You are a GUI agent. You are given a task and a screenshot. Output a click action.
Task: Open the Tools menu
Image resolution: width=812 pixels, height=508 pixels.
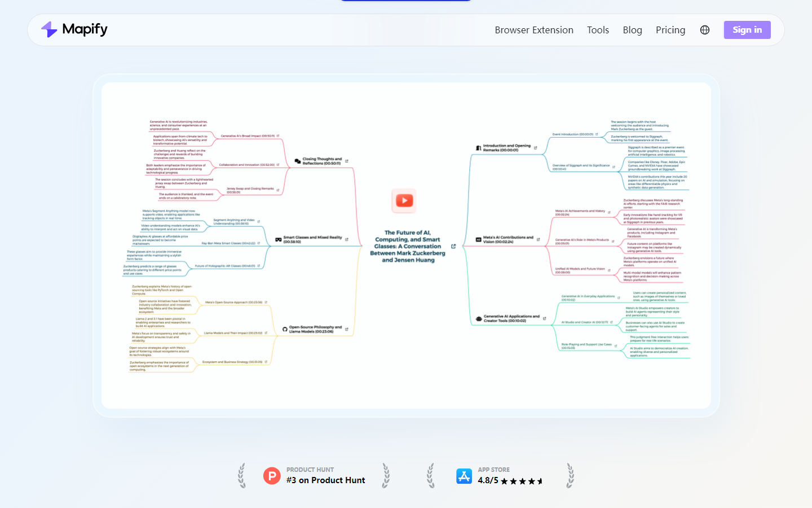tap(598, 30)
